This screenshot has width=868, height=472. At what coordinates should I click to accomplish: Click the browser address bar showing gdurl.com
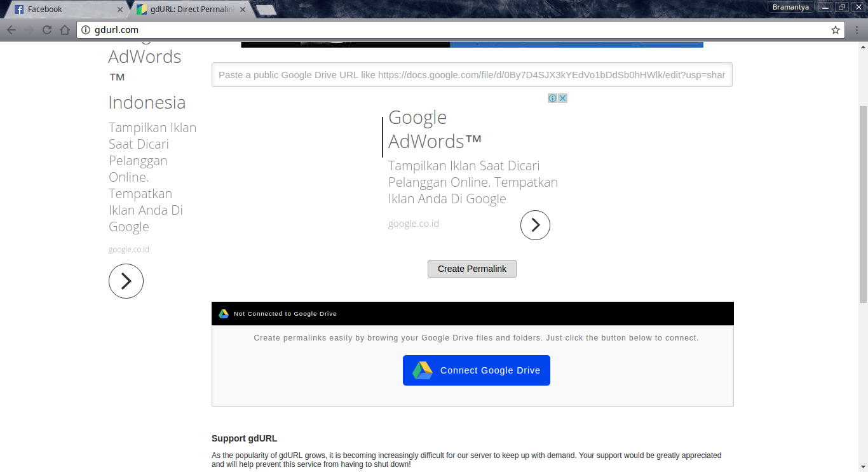461,30
